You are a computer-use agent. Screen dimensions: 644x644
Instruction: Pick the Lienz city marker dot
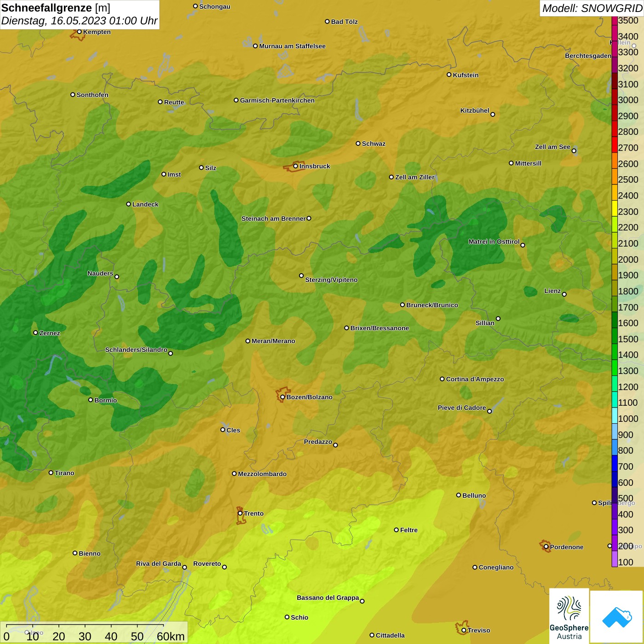coord(564,294)
